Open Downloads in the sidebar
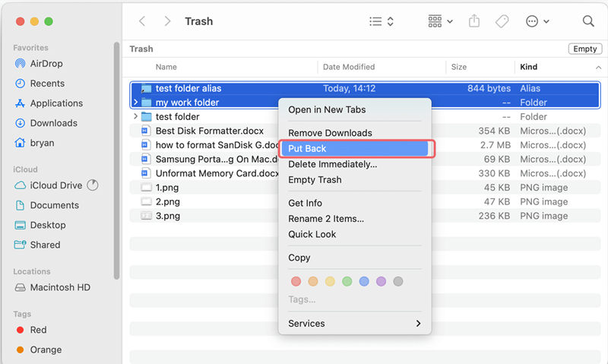The height and width of the screenshot is (364, 608). tap(53, 123)
